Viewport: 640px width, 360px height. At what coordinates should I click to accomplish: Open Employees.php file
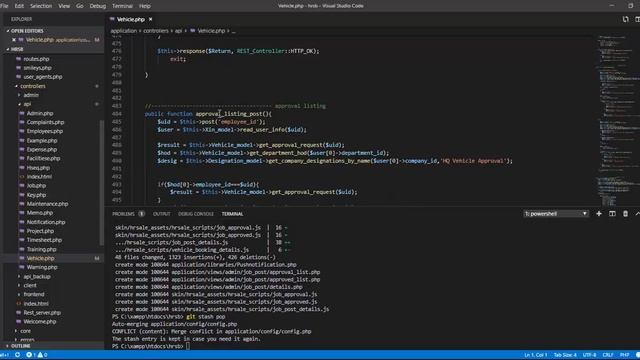point(44,131)
